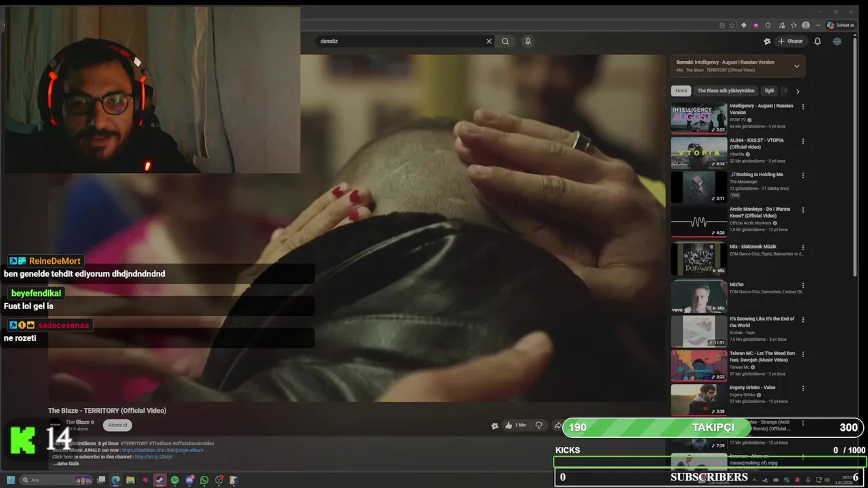Open 'Mix - Elektronik Müzik' playlist
This screenshot has height=488, width=868.
[753, 247]
